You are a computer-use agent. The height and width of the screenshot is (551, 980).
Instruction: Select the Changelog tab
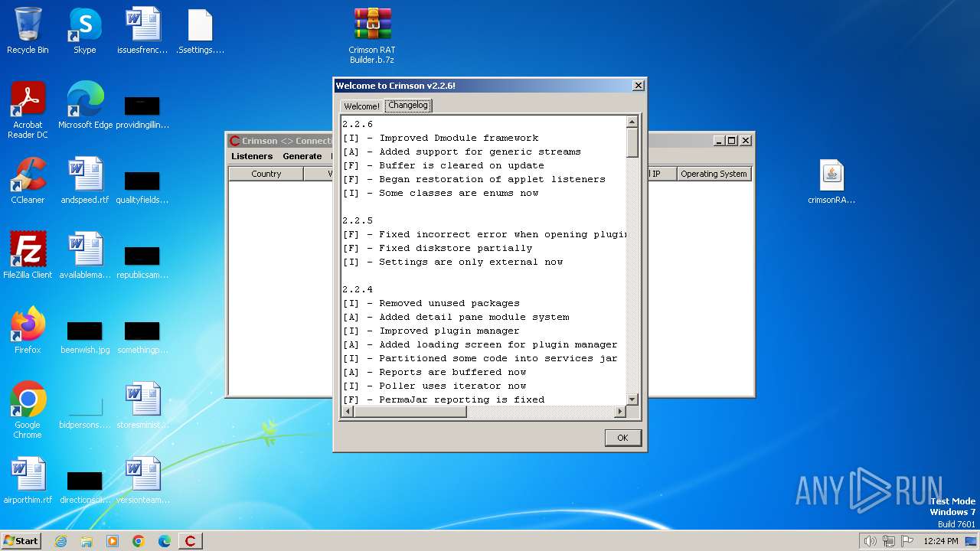point(408,106)
